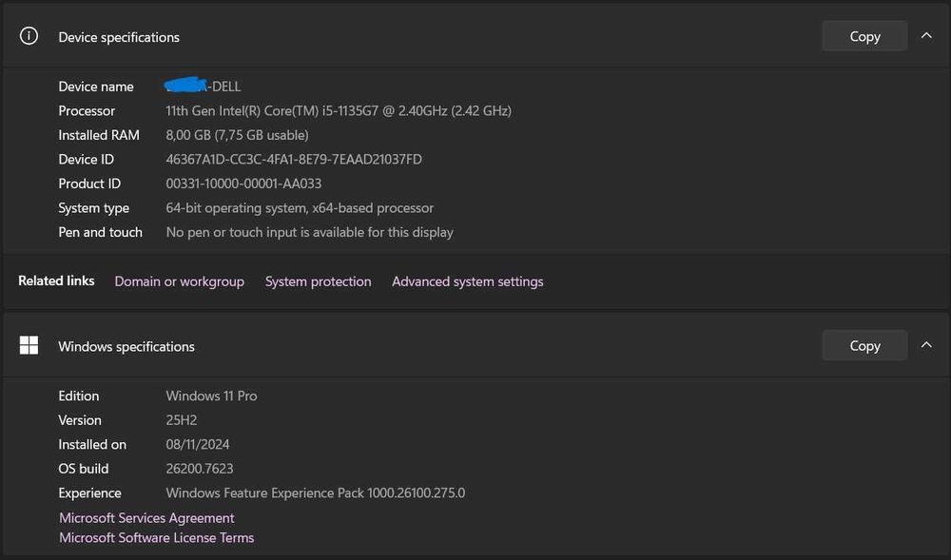
Task: Open the Domain or workgroup link
Action: (179, 281)
